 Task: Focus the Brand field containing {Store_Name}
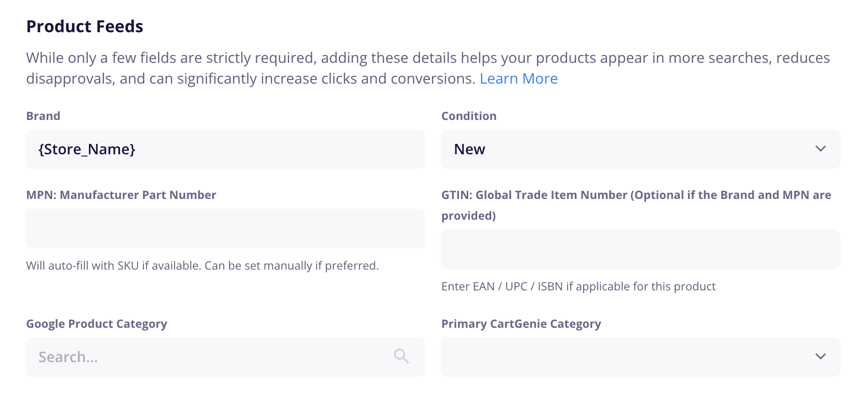point(225,149)
